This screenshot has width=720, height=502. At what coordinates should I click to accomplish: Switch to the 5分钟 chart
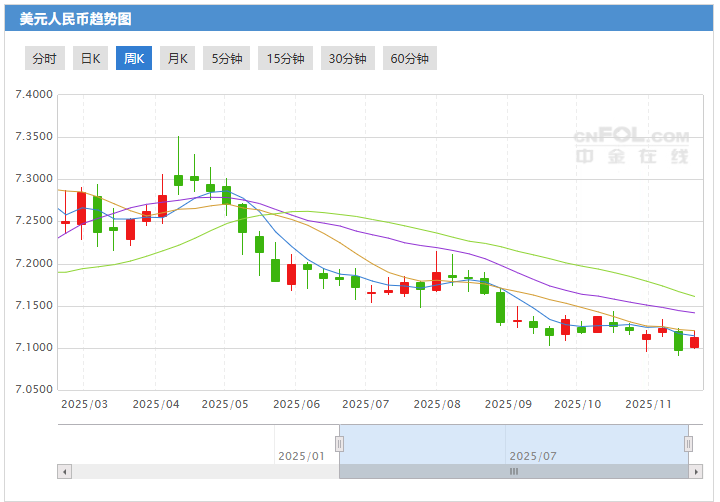tap(227, 58)
